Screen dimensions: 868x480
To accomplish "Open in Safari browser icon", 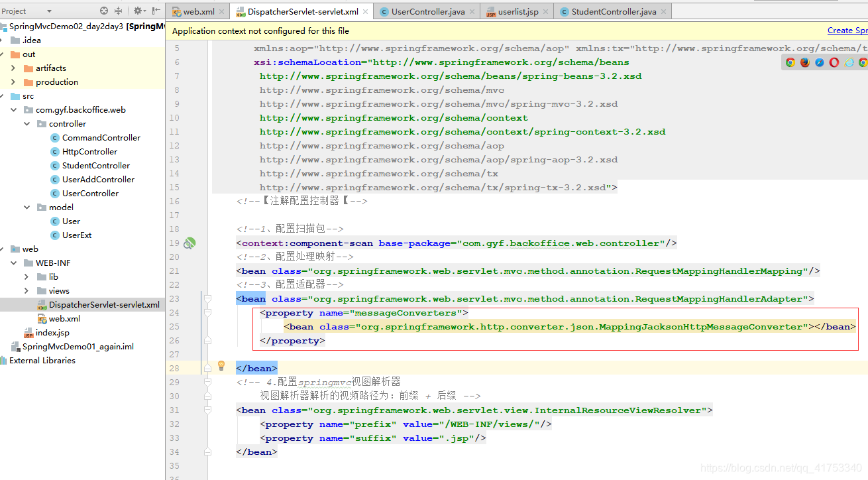I will click(x=819, y=62).
